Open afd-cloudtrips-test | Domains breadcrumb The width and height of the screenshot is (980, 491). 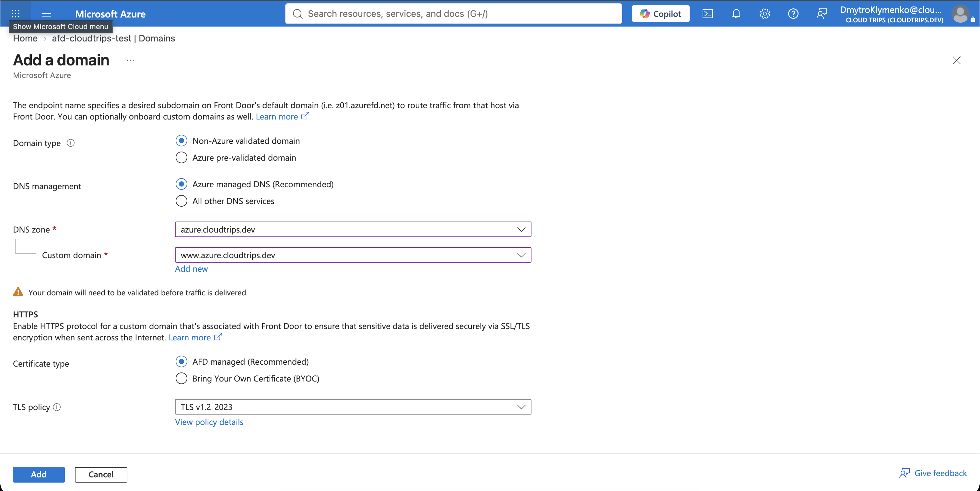click(x=113, y=39)
